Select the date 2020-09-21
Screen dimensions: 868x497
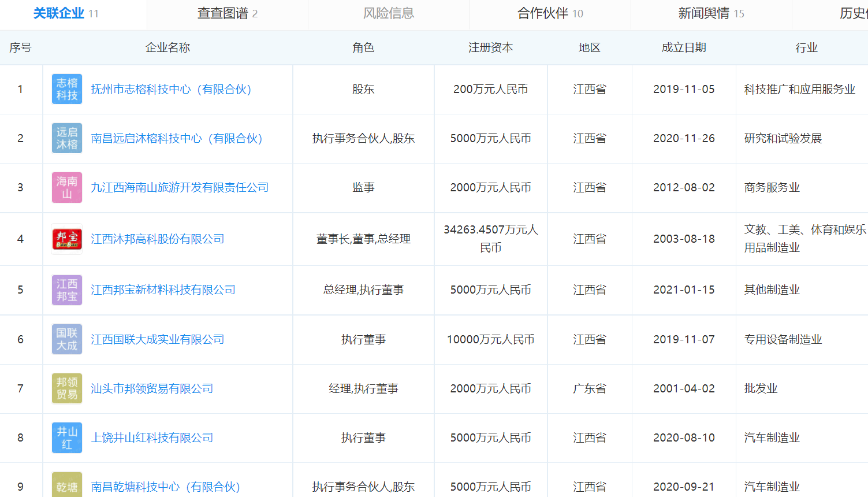pyautogui.click(x=684, y=487)
